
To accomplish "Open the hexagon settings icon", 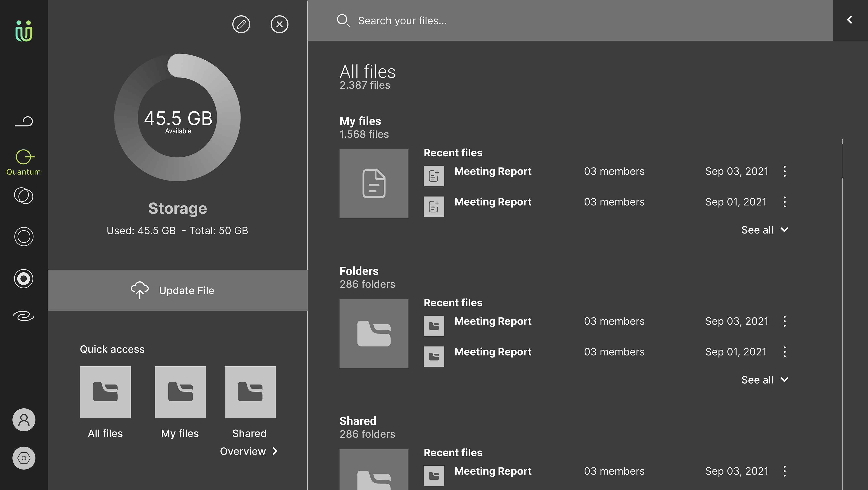I will click(24, 458).
